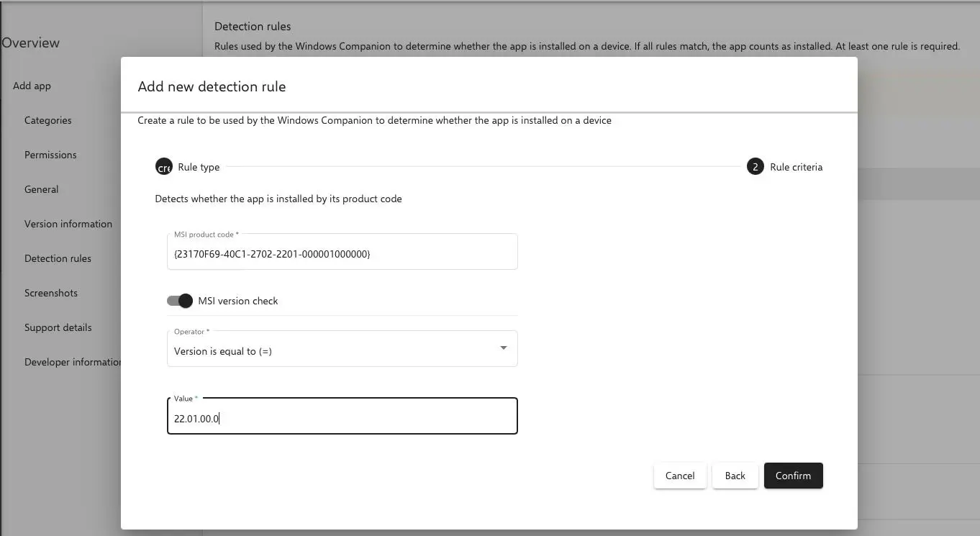
Task: Open Version information section
Action: pos(68,224)
